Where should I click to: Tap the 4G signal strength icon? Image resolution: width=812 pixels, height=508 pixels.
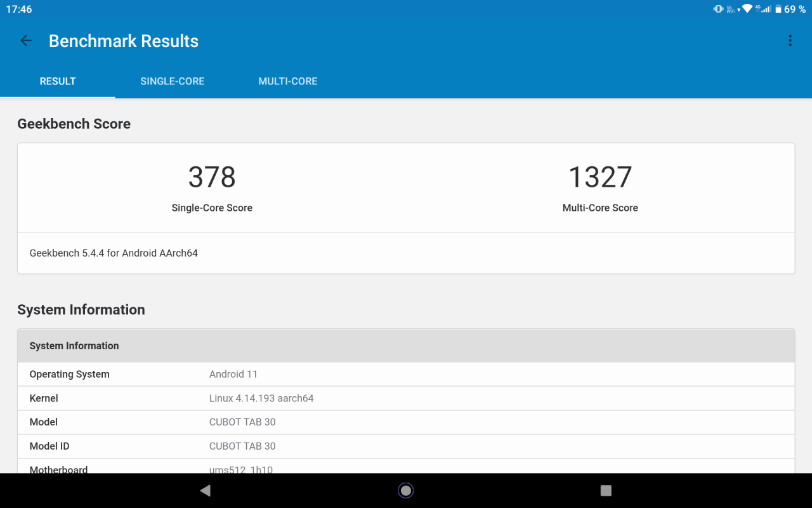(x=764, y=9)
